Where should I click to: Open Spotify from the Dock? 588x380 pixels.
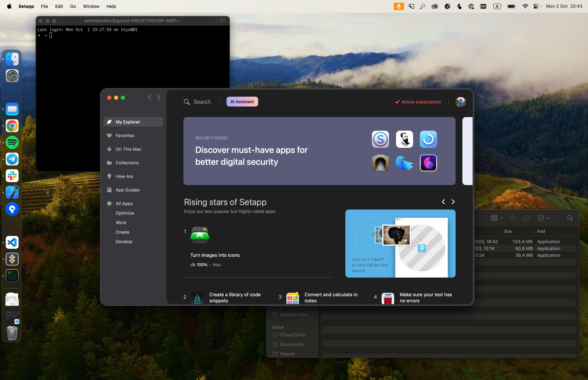pyautogui.click(x=12, y=143)
